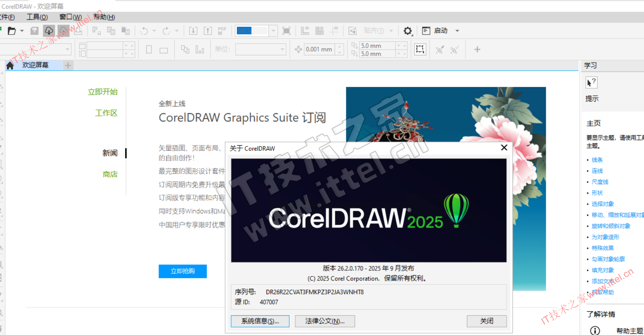Open the 工具(O) menu
This screenshot has width=644, height=335.
tap(37, 17)
